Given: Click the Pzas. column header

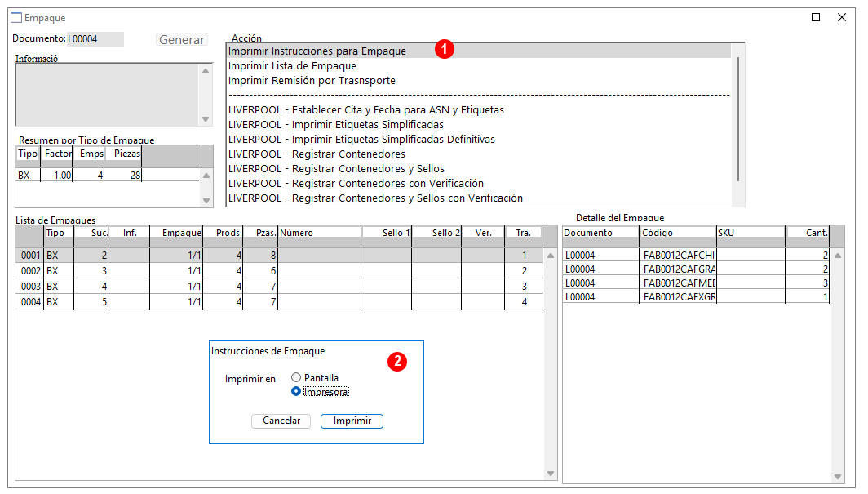Looking at the screenshot, I should click(x=260, y=233).
